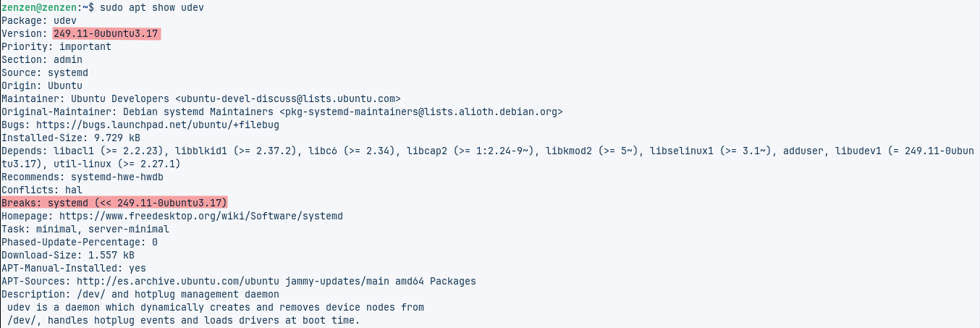The height and width of the screenshot is (328, 980).
Task: Click the 'Source: systemd' line
Action: tap(45, 72)
